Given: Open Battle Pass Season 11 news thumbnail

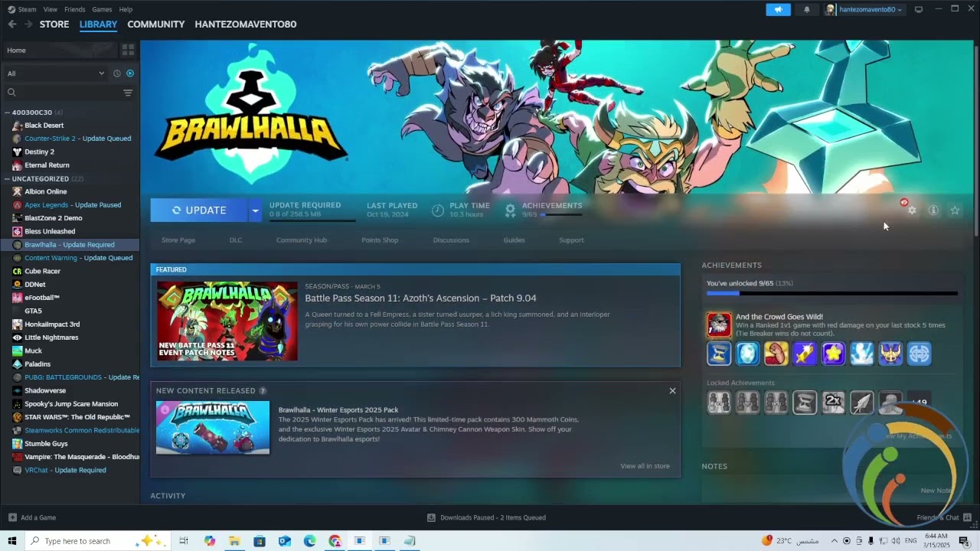Looking at the screenshot, I should 227,321.
